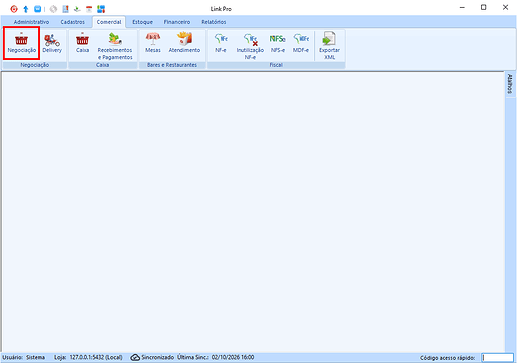This screenshot has height=363, width=517.
Task: Open the Relatórios tab
Action: [214, 22]
